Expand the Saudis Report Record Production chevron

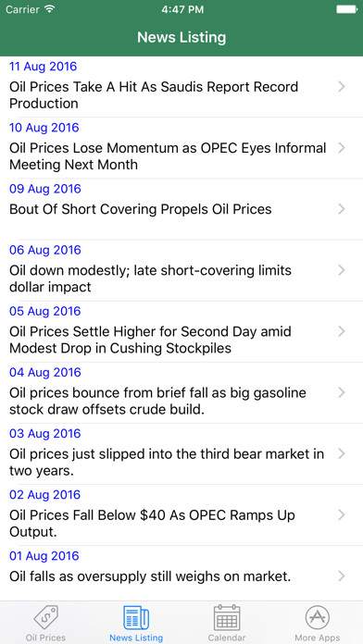(x=342, y=87)
